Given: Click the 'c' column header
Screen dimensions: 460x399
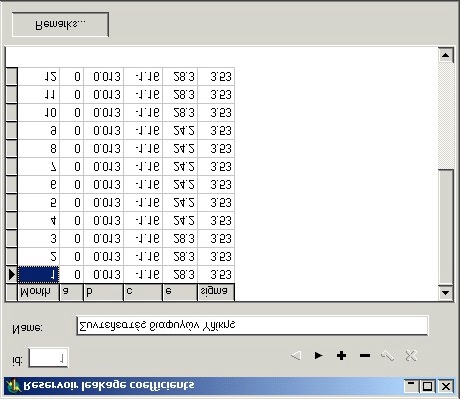Looking at the screenshot, I should 143,292.
